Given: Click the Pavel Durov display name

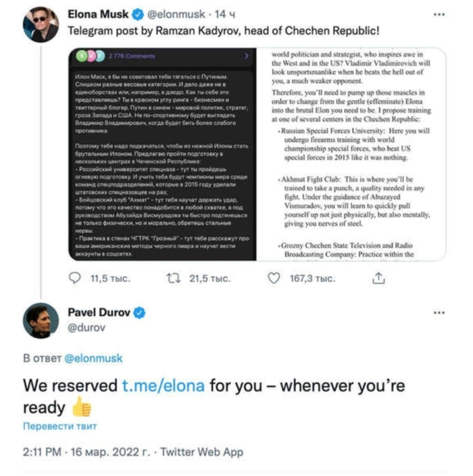Looking at the screenshot, I should click(x=100, y=312).
